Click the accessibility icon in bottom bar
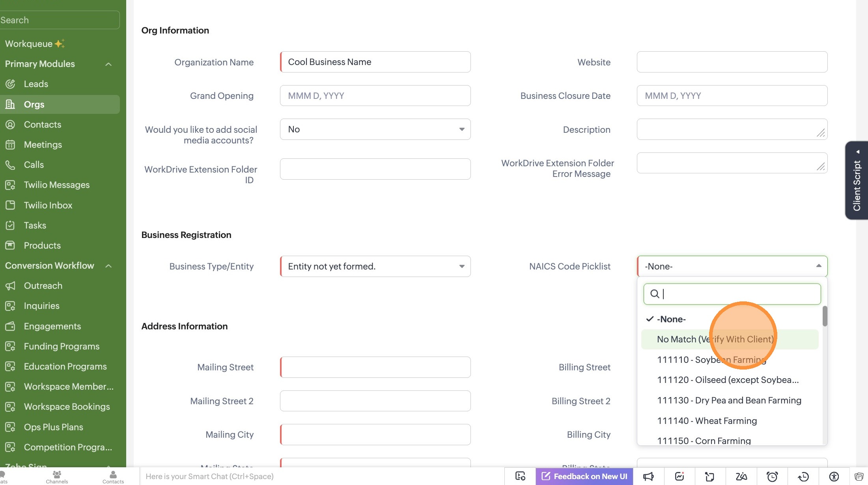Screen dimensions: 868x485 [x=834, y=476]
